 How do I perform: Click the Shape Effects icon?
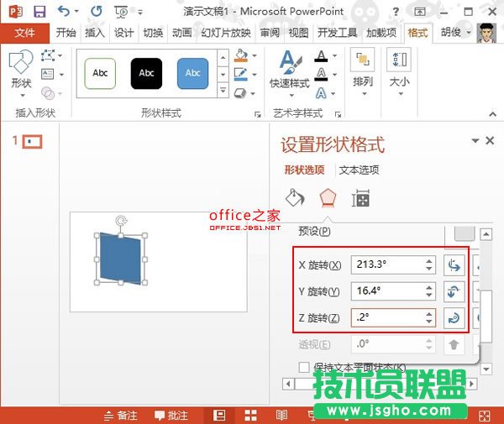pyautogui.click(x=240, y=93)
